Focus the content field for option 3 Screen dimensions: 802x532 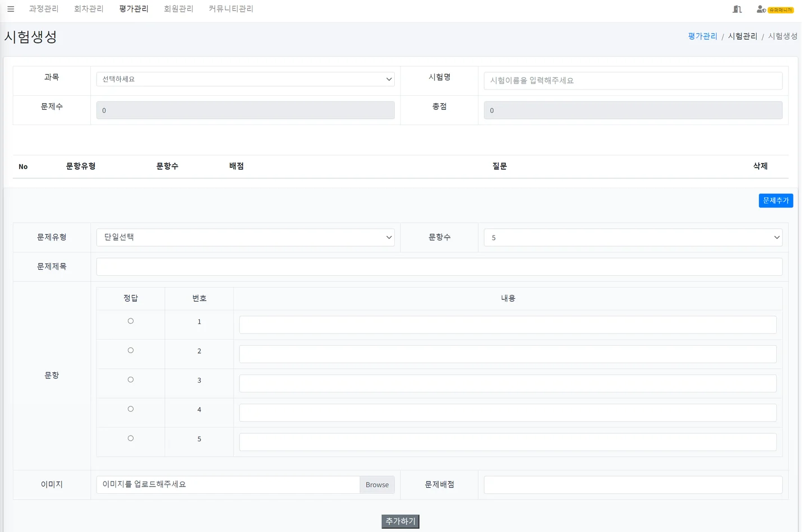(508, 383)
